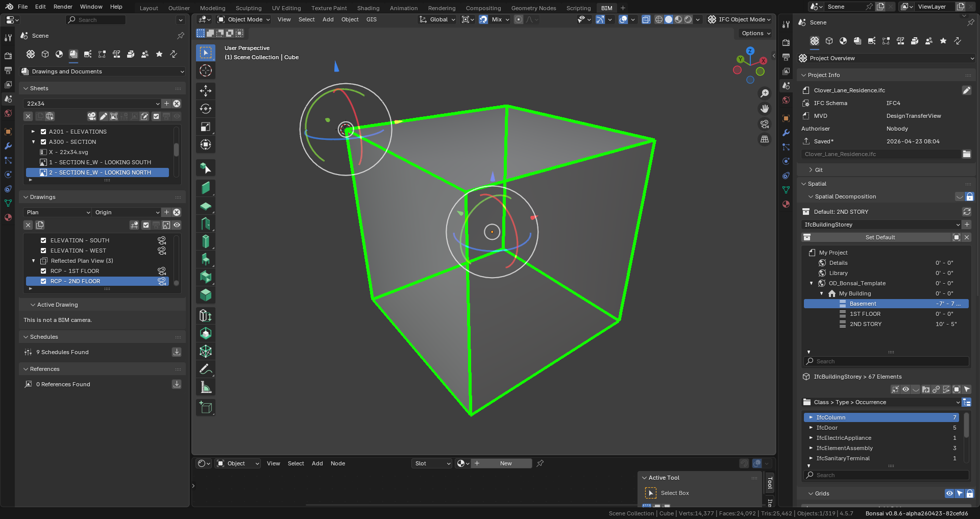This screenshot has width=980, height=519.
Task: Refresh the default container 2ND STORY
Action: tap(967, 212)
